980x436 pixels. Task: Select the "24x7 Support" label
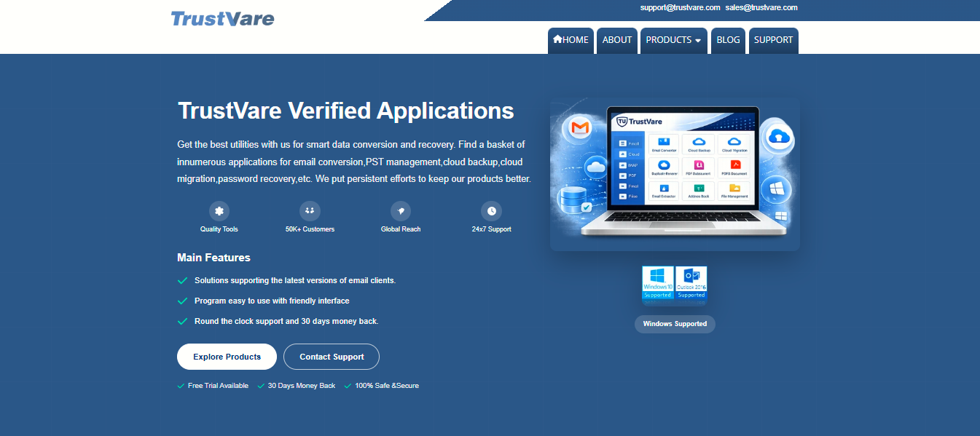tap(492, 229)
